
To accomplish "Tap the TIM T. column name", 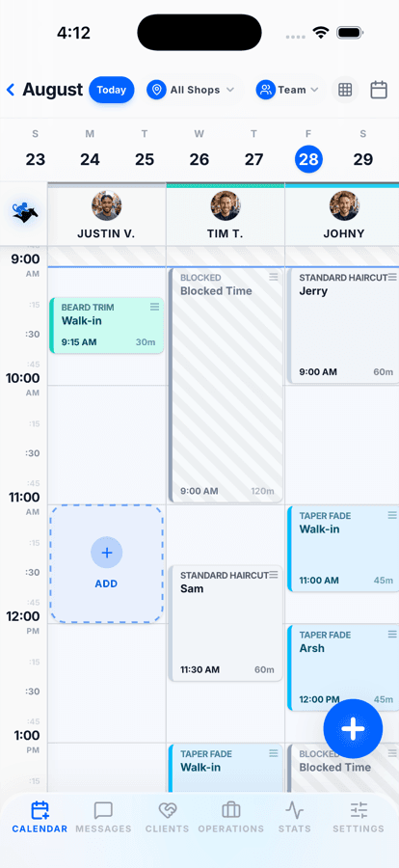I will [226, 233].
